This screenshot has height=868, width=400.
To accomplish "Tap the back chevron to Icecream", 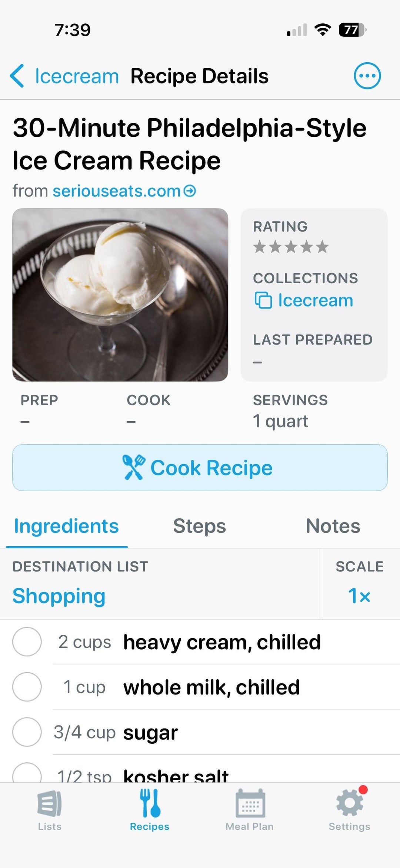I will point(17,76).
